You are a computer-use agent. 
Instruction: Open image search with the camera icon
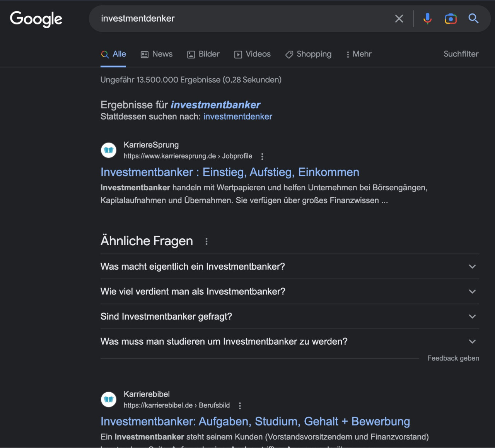[451, 19]
